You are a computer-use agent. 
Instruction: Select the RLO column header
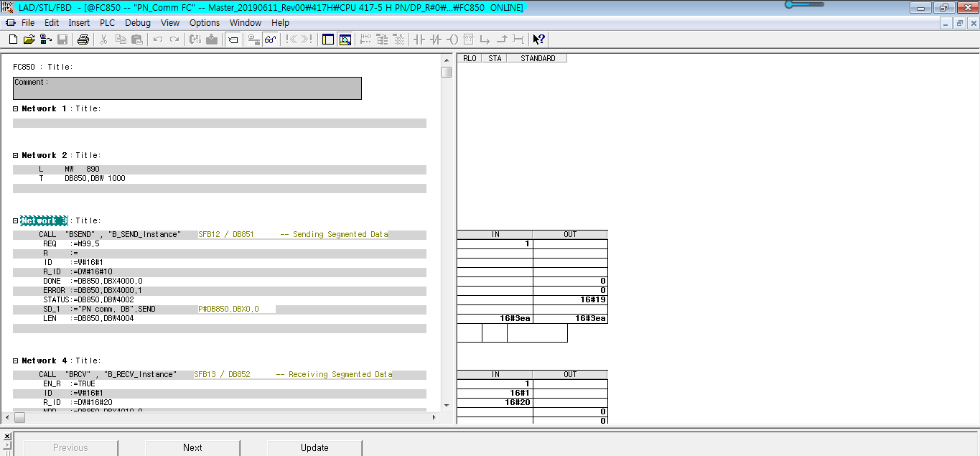(x=470, y=58)
